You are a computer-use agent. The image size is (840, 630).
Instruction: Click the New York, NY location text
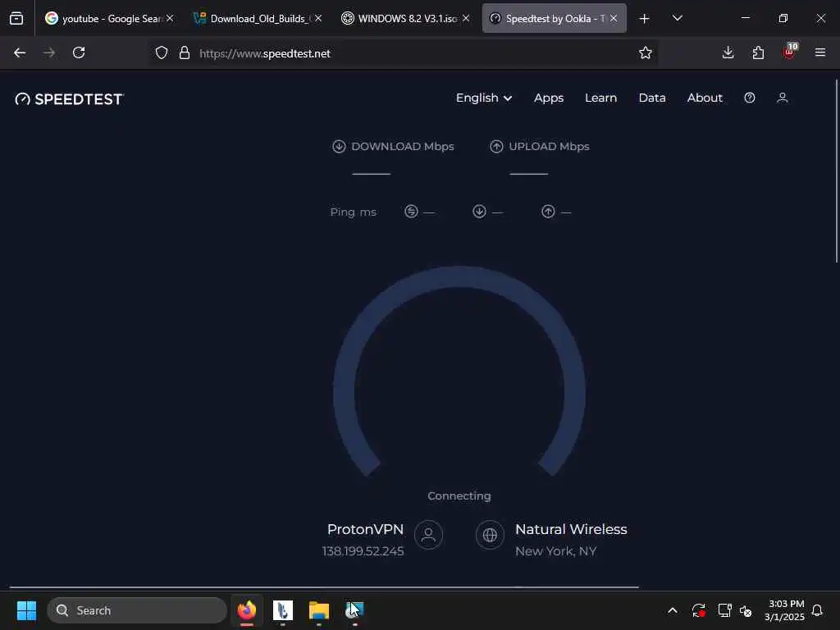coord(555,551)
